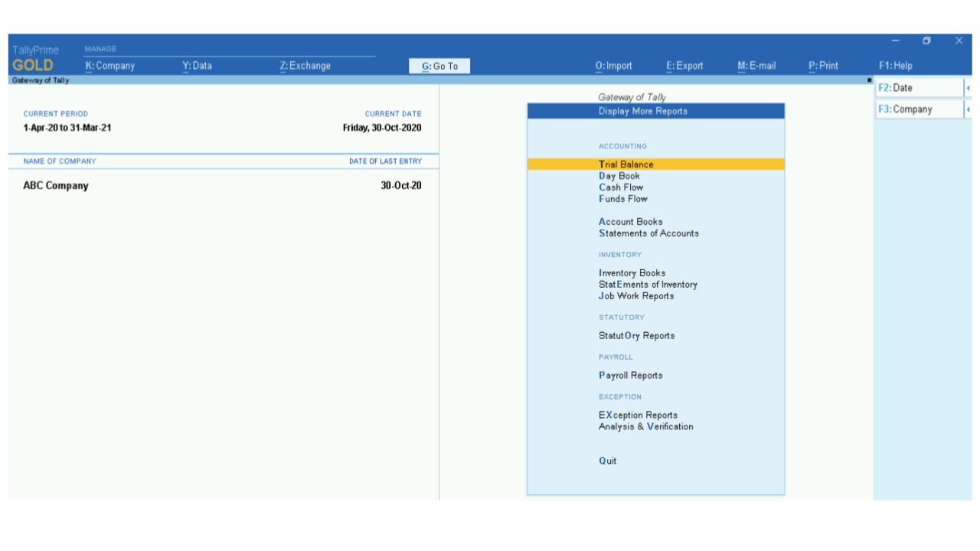The image size is (980, 551).
Task: Collapse arrow beside F2: Date
Action: pos(969,88)
